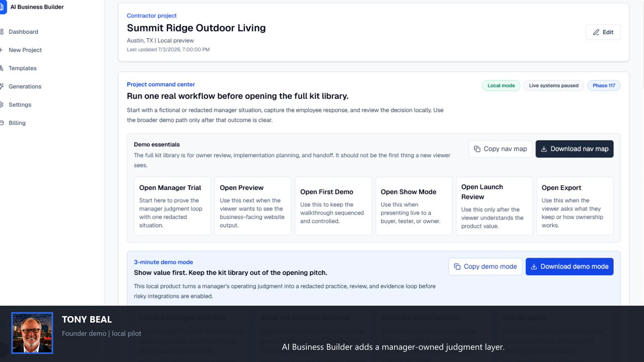Select the Open Launch Review card
This screenshot has width=644, height=362.
(x=494, y=206)
